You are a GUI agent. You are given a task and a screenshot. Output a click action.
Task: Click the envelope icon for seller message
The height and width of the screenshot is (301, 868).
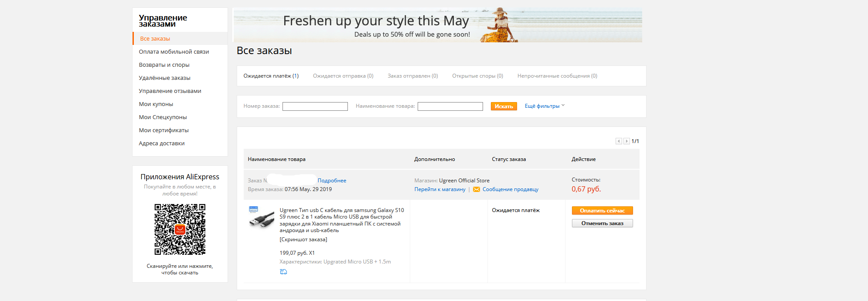(x=476, y=189)
